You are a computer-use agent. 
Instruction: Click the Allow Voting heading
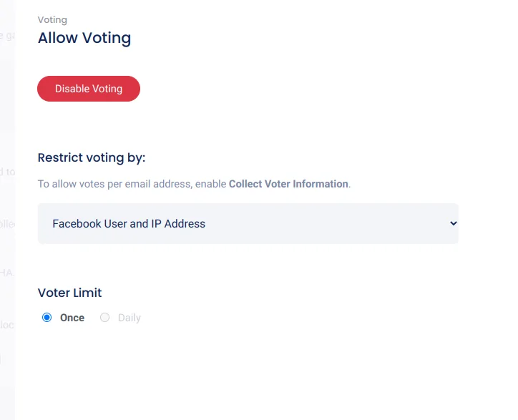point(84,38)
